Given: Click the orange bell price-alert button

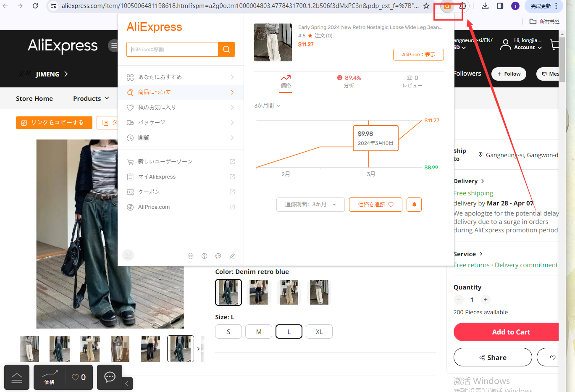Looking at the screenshot, I should pyautogui.click(x=414, y=205).
